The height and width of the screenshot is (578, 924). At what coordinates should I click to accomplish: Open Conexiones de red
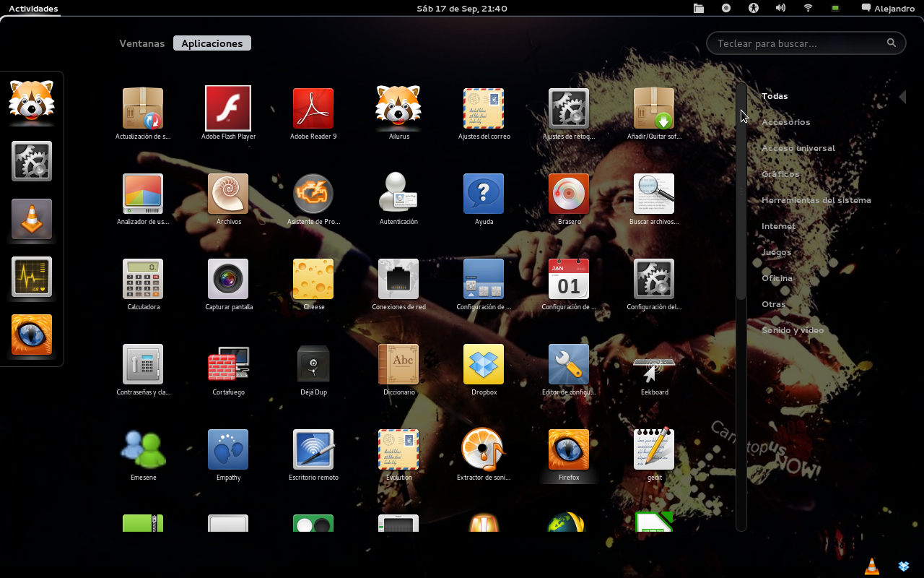(x=398, y=279)
